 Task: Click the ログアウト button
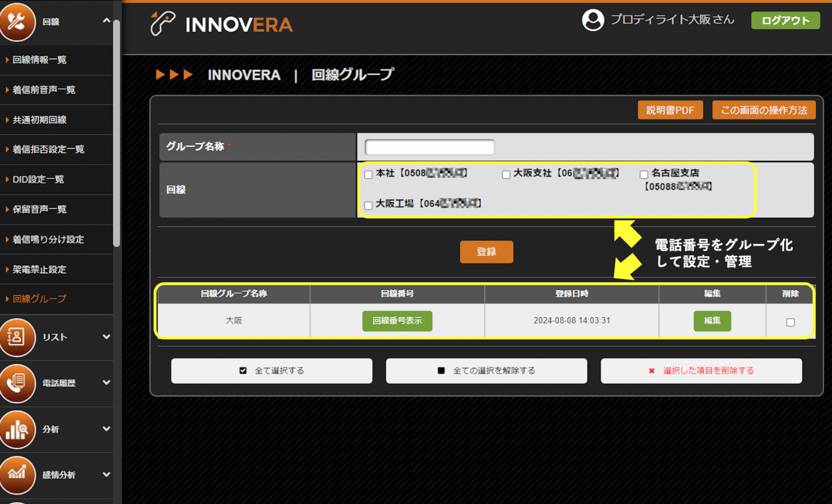pos(785,20)
